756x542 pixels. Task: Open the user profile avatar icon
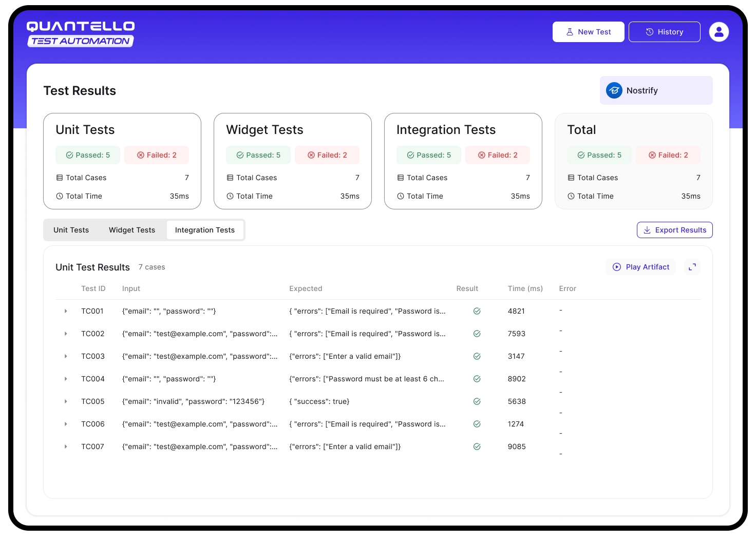tap(719, 32)
